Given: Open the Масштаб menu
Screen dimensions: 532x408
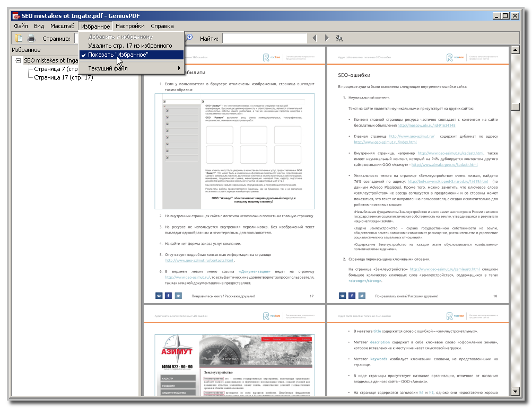Looking at the screenshot, I should pyautogui.click(x=63, y=26).
